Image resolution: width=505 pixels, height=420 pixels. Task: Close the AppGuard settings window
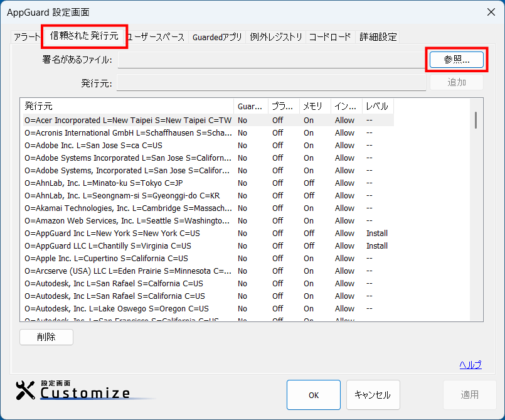pos(491,12)
